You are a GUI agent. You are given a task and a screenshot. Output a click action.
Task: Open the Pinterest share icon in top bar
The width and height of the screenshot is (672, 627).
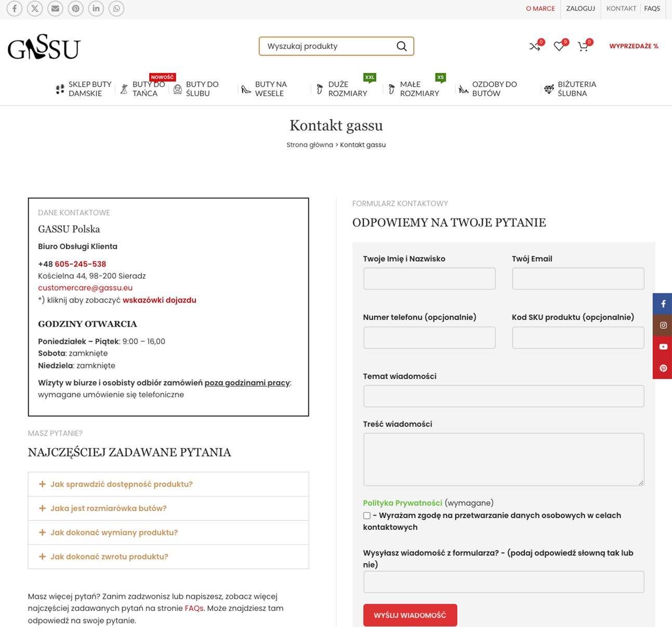(76, 9)
